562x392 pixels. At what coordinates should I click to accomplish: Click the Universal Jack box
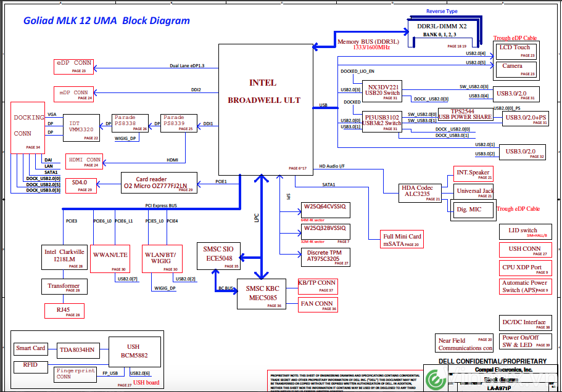pos(473,192)
